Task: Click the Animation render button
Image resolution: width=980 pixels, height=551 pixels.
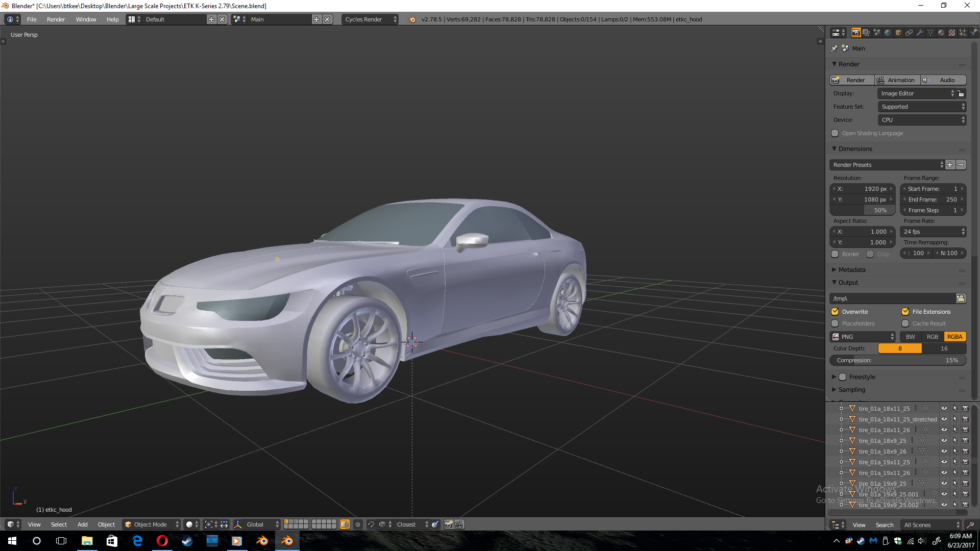Action: pos(897,80)
